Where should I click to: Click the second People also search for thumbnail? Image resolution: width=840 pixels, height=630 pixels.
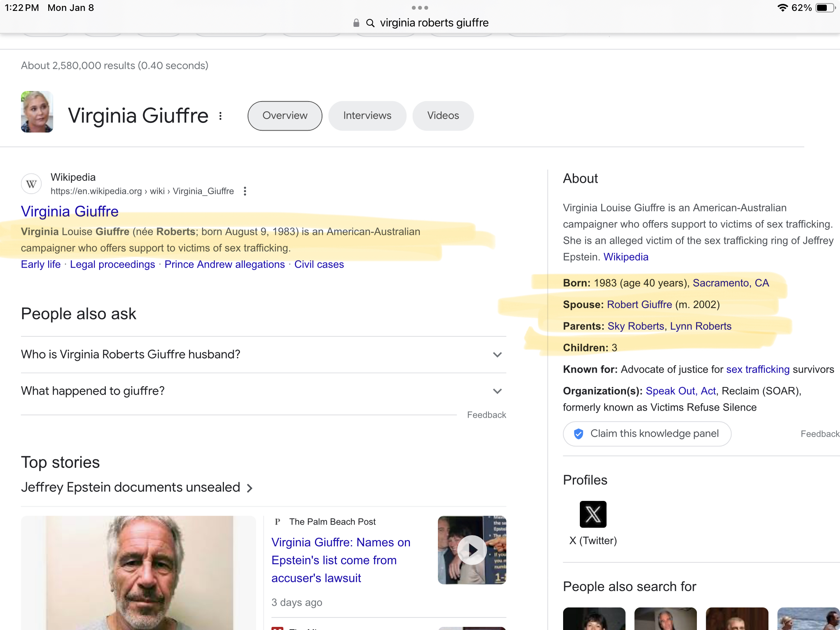click(x=665, y=619)
